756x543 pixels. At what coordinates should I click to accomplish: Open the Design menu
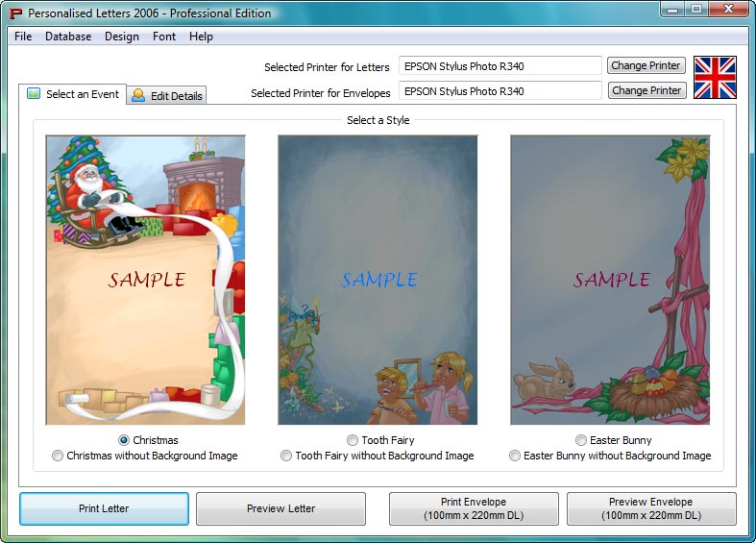(x=121, y=37)
